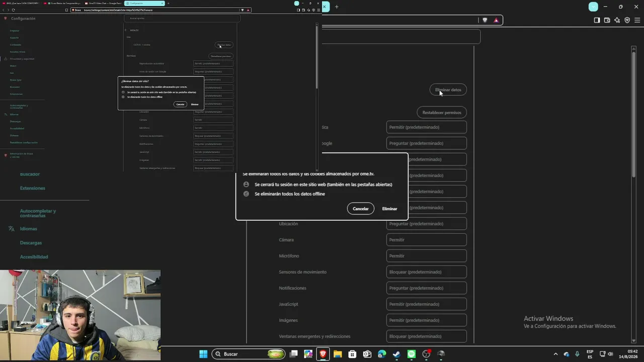Screen dimensions: 644x362
Task: Click the Idiomas translate icon in enlarged sidebar
Action: [11, 229]
